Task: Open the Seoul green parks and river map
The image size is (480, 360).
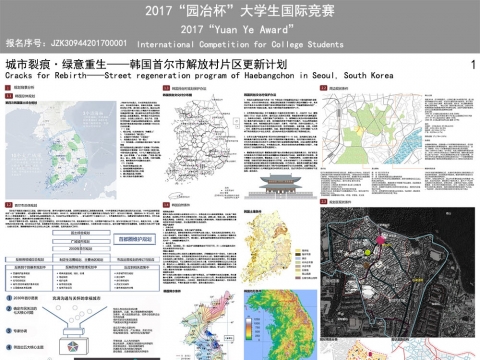Action: (x=372, y=129)
